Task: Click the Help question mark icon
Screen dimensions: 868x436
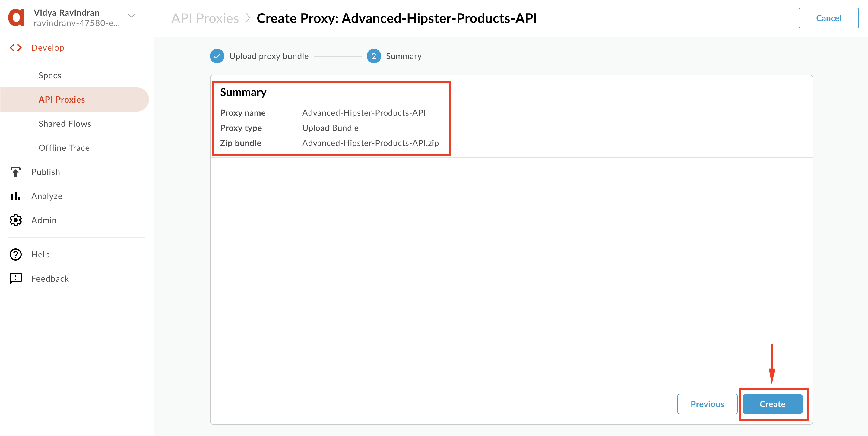Action: [15, 255]
